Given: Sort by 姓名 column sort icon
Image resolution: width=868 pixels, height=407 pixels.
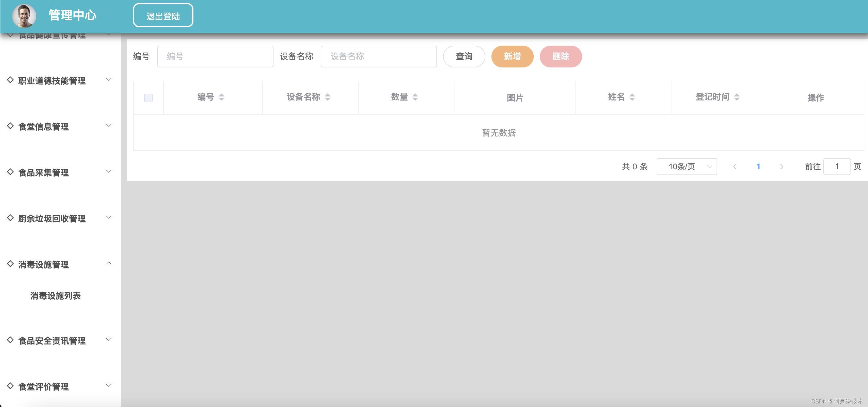Looking at the screenshot, I should (x=632, y=97).
